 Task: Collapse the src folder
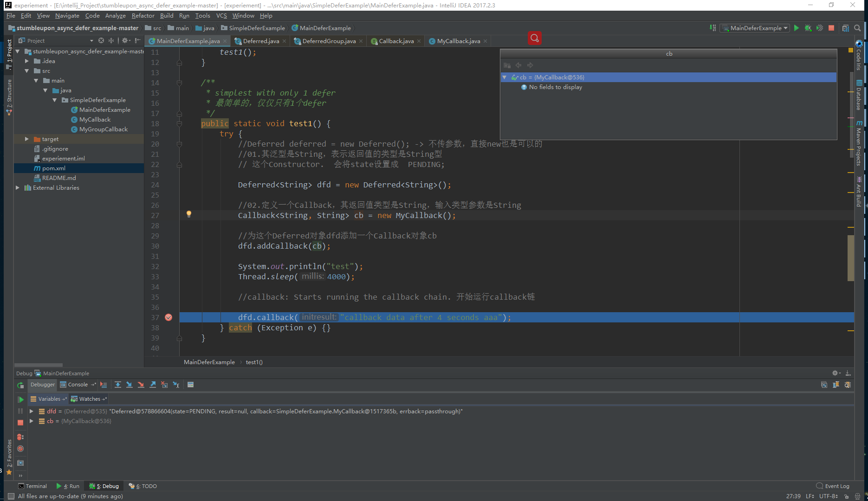[27, 71]
